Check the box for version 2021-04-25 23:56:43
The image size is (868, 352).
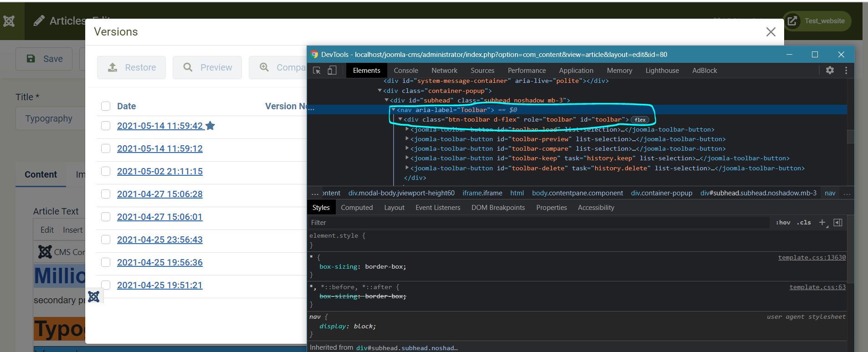tap(106, 240)
